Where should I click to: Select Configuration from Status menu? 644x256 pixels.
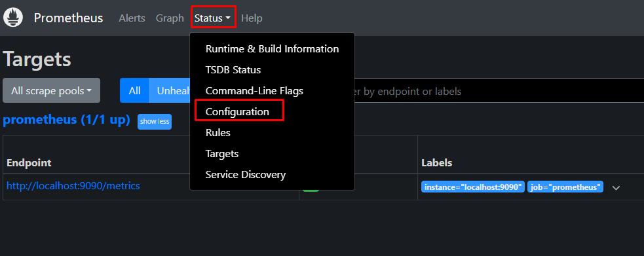click(272, 111)
